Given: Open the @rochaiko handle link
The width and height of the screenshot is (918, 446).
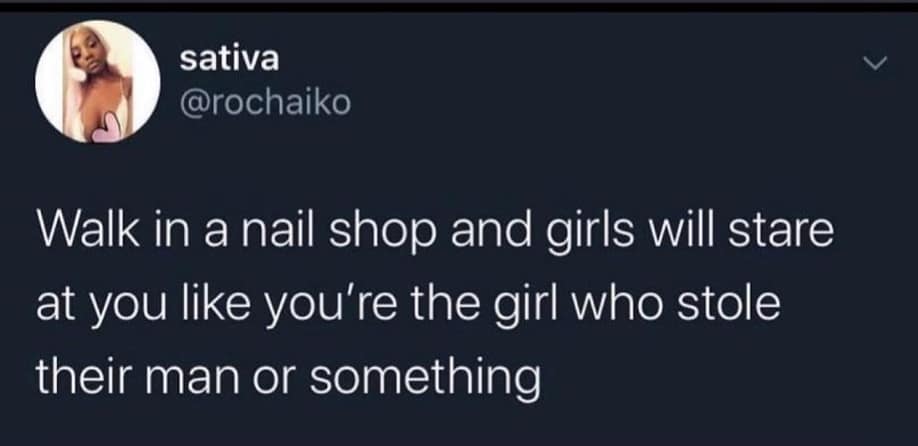Looking at the screenshot, I should coord(265,104).
